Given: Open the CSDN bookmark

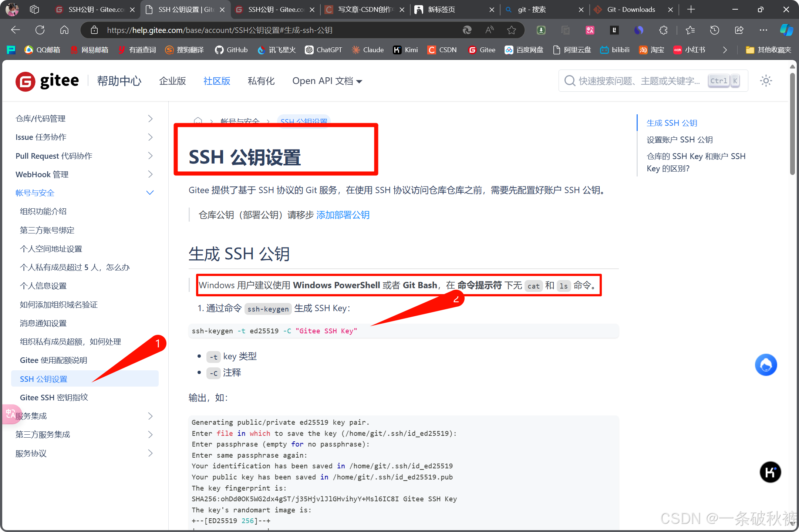Looking at the screenshot, I should click(442, 50).
